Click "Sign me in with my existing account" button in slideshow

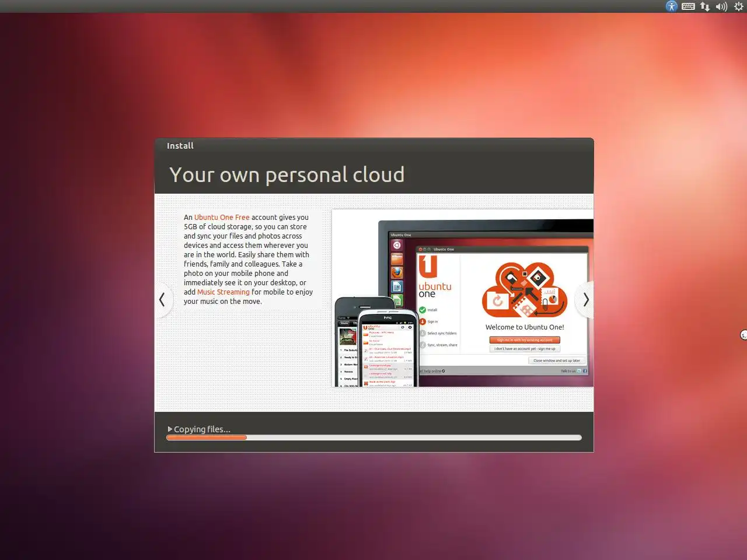pos(525,339)
